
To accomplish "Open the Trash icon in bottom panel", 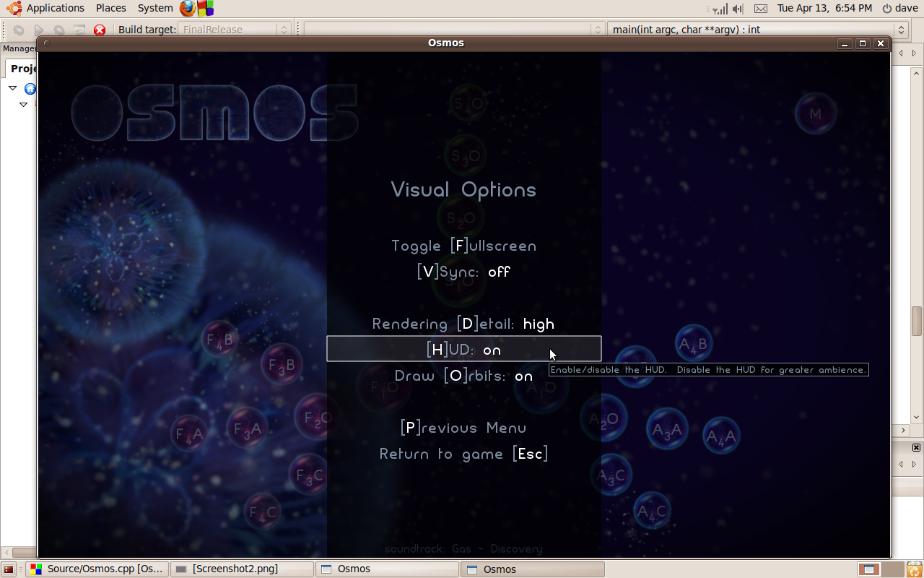I will point(913,569).
